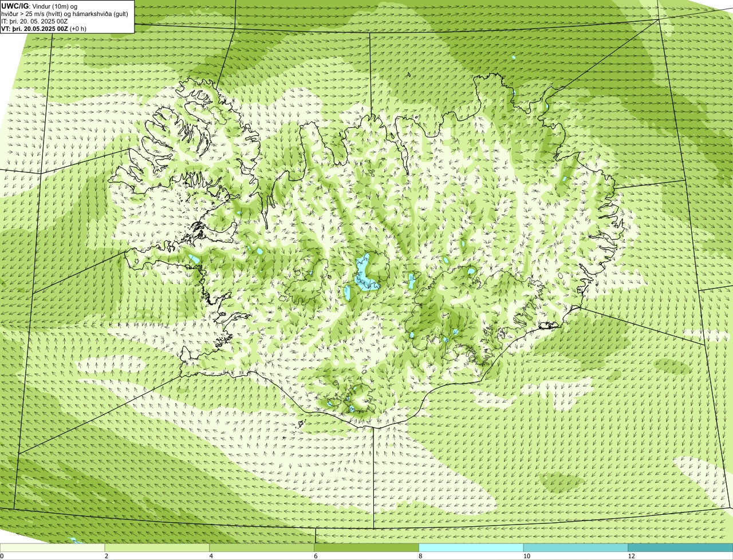The height and width of the screenshot is (560, 733).
Task: Click the 8–10 m/s light cyan legend swatch
Action: 471,547
